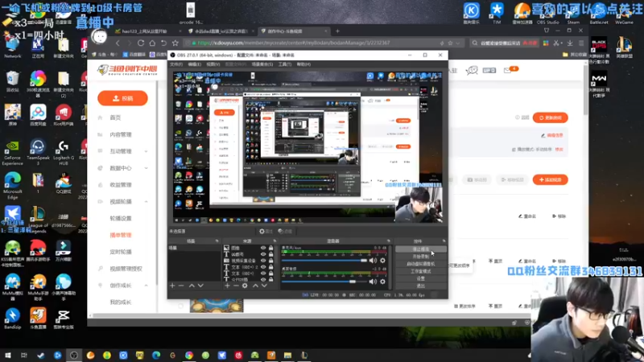Open the message envelope icon on Douyu page
Screen dimensions: 644x362
[x=508, y=71]
